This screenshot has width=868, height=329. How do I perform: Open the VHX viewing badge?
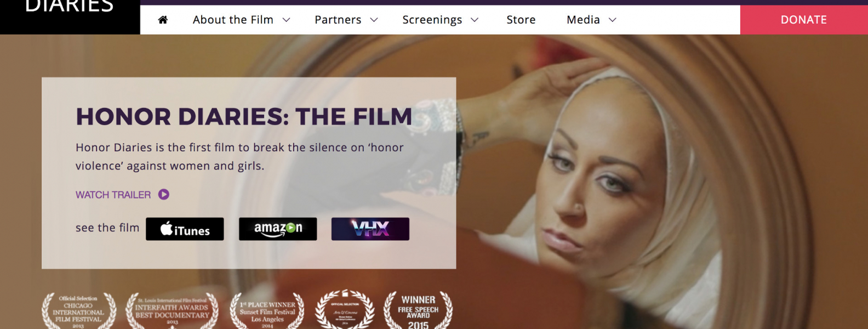(370, 229)
